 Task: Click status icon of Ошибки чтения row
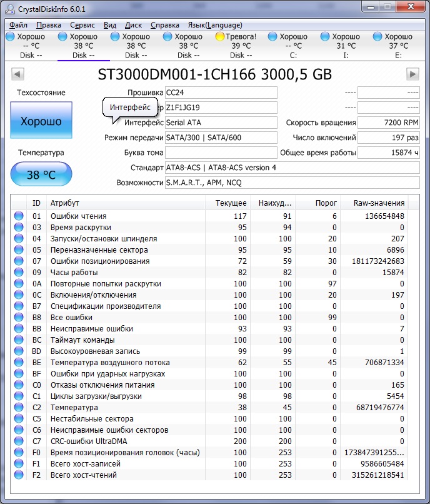(19, 216)
